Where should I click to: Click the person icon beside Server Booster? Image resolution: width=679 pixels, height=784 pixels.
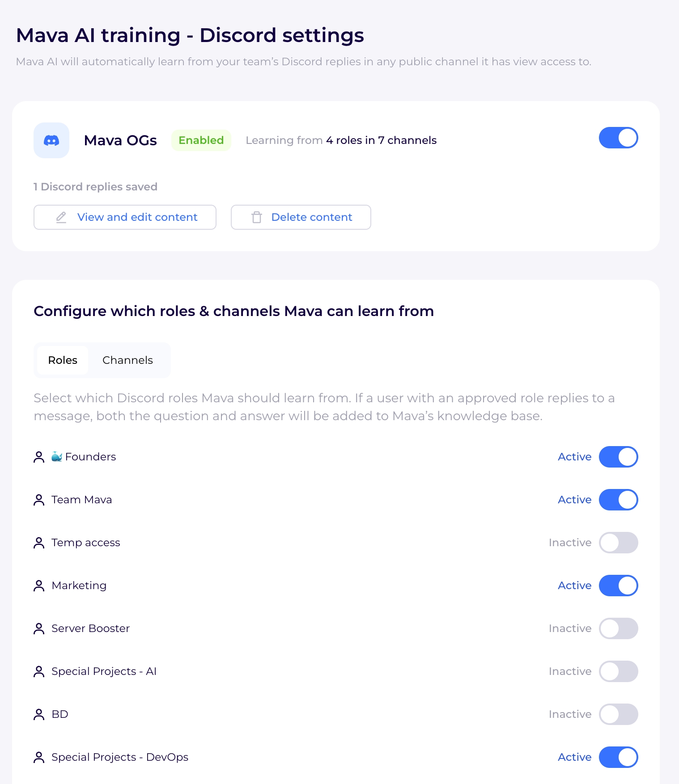point(39,628)
